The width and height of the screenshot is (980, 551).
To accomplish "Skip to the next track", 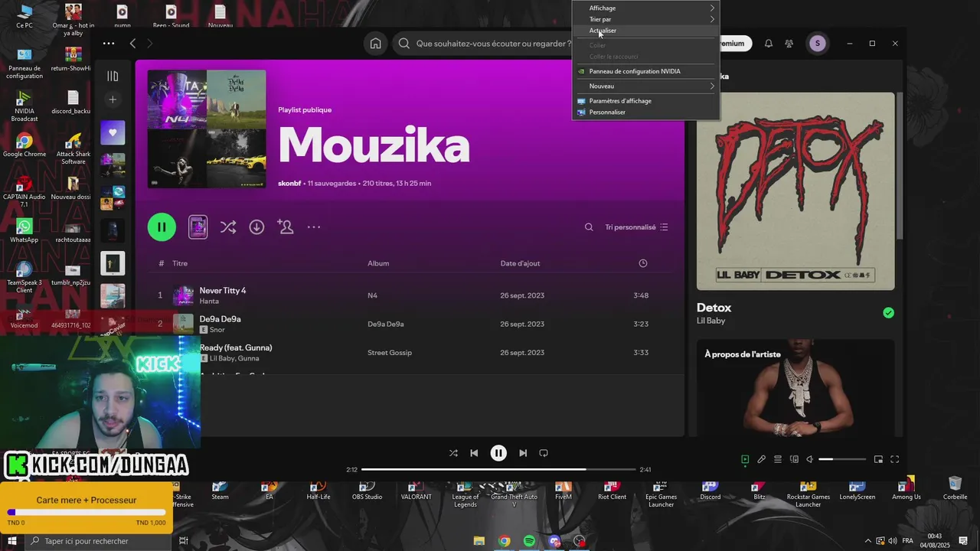I will [523, 453].
